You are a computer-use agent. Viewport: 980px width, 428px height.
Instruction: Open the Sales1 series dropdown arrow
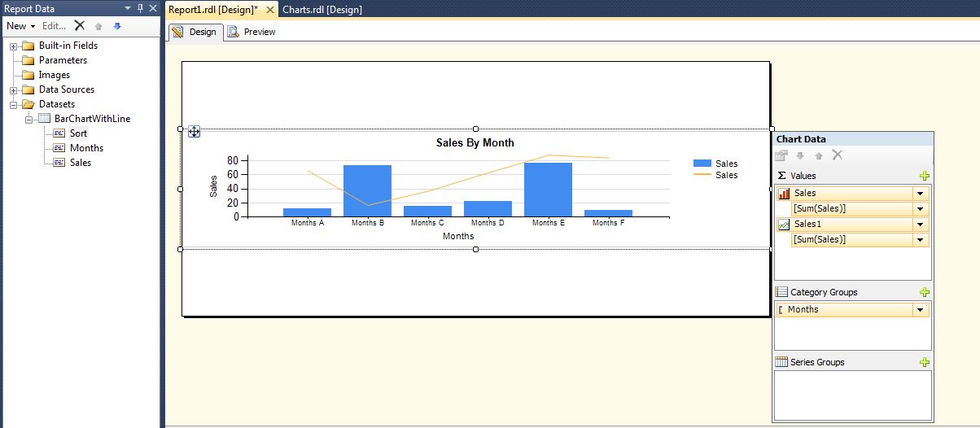[x=921, y=225]
